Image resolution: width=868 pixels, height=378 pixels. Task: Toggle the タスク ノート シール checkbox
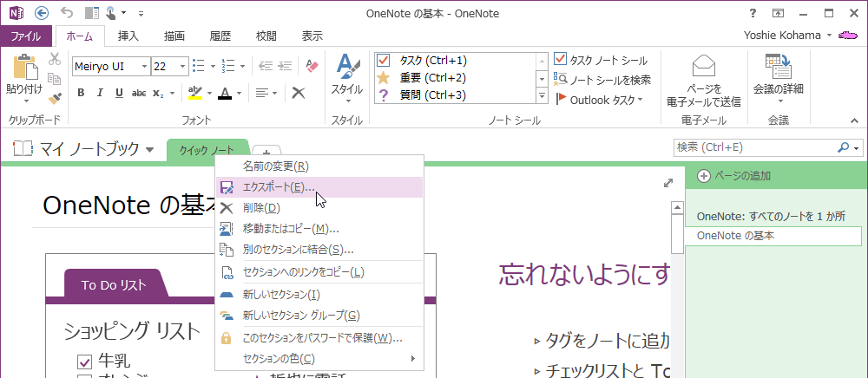(x=560, y=60)
